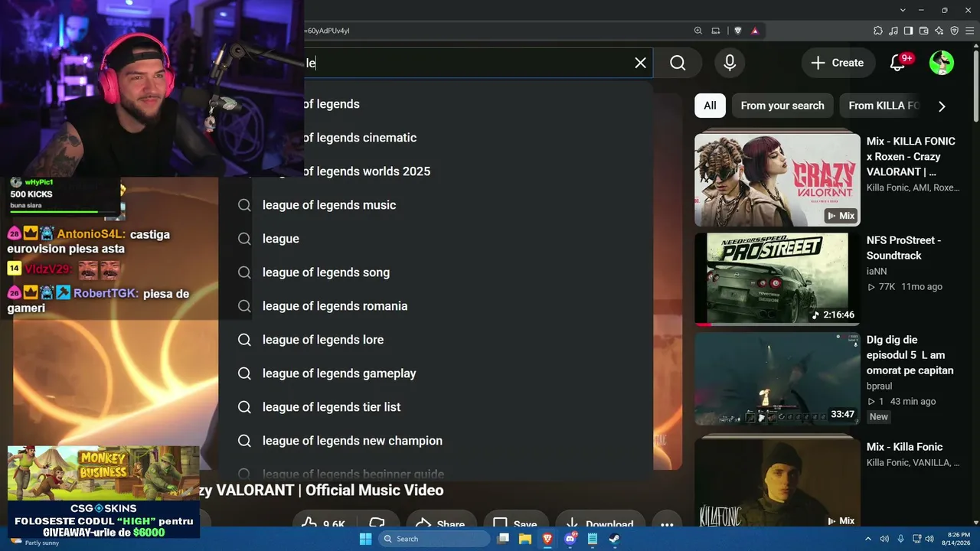Open Discord from the taskbar
The width and height of the screenshot is (980, 551).
click(570, 539)
